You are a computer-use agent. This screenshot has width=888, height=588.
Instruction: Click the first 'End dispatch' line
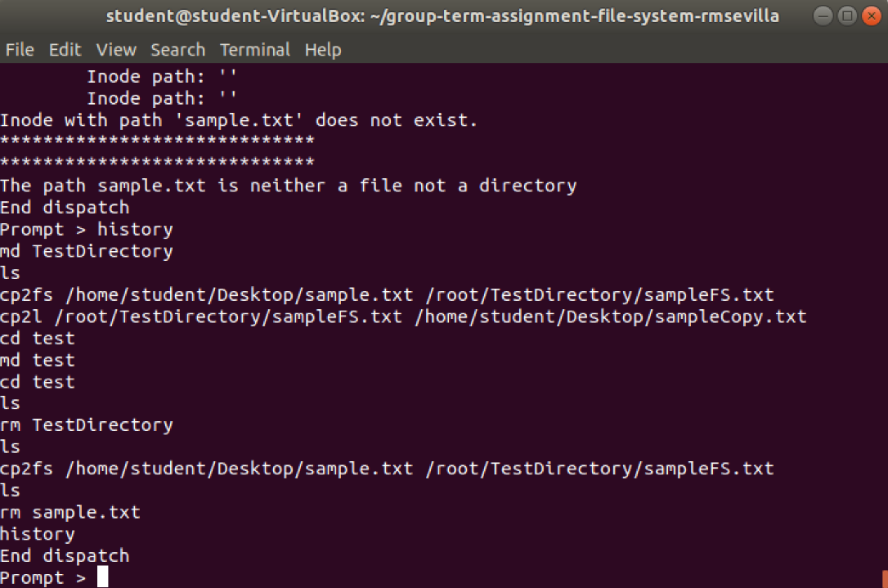pos(65,208)
